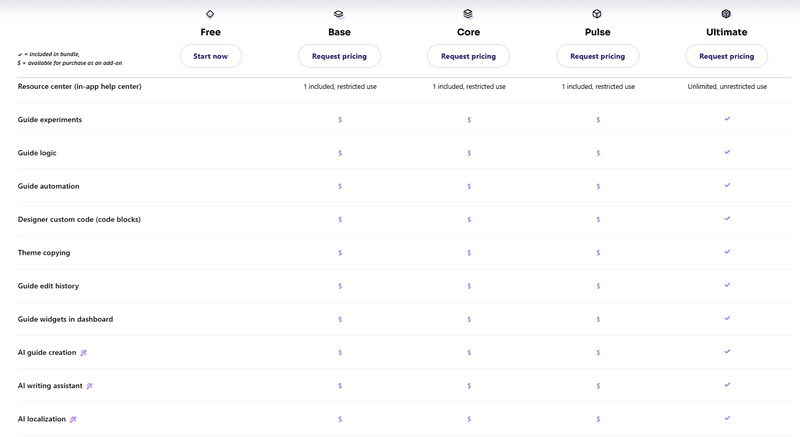Click the Base plan stacked layers icon
The width and height of the screenshot is (800, 437).
(x=339, y=14)
